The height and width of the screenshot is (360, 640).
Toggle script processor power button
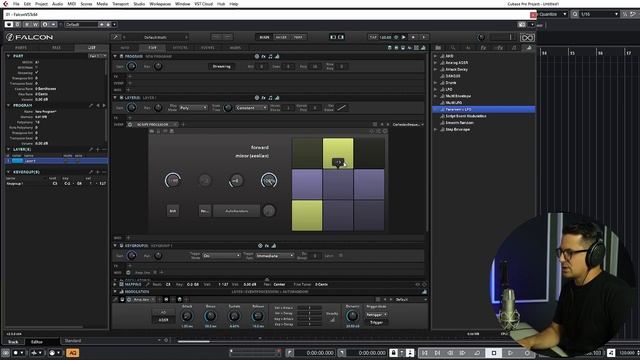[130, 124]
